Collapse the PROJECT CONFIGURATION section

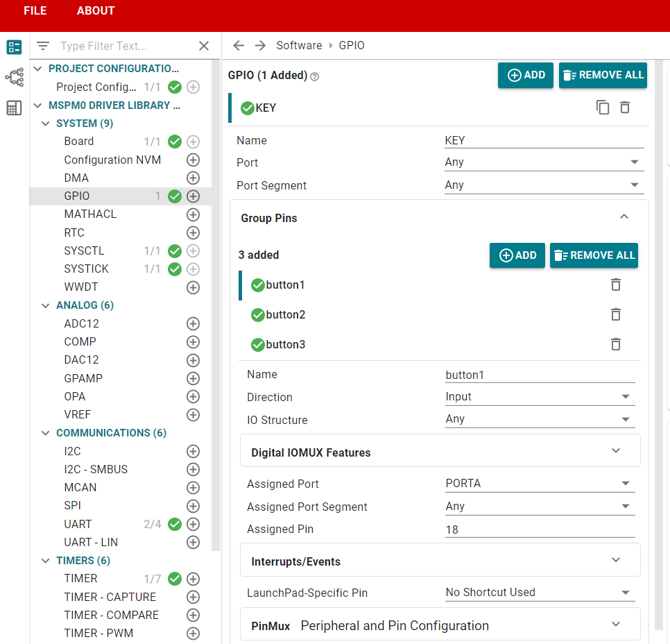click(x=37, y=69)
